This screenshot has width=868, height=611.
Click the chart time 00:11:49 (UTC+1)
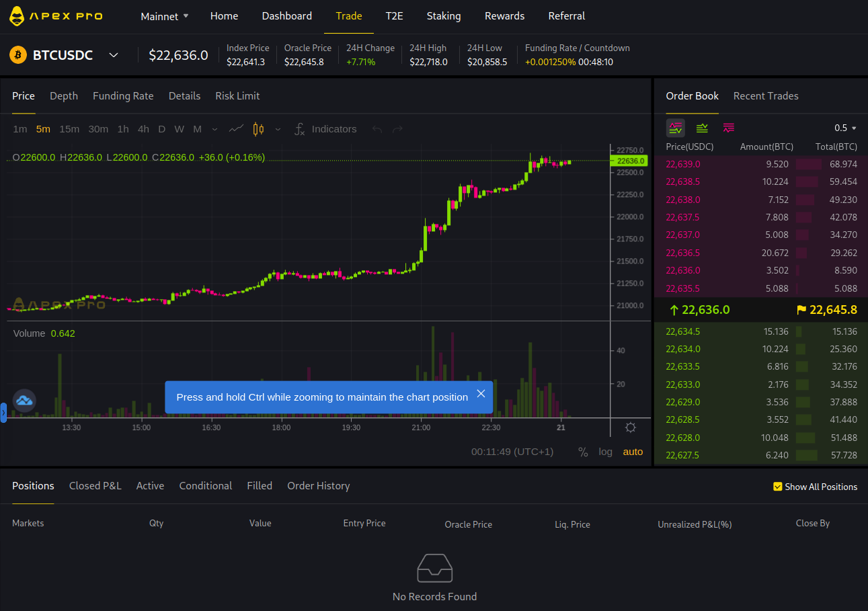pos(512,452)
